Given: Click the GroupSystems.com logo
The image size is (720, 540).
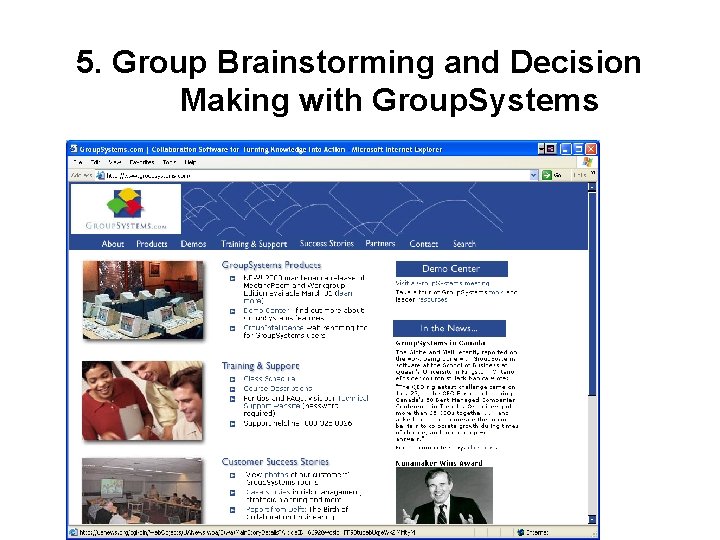Looking at the screenshot, I should pos(126,209).
